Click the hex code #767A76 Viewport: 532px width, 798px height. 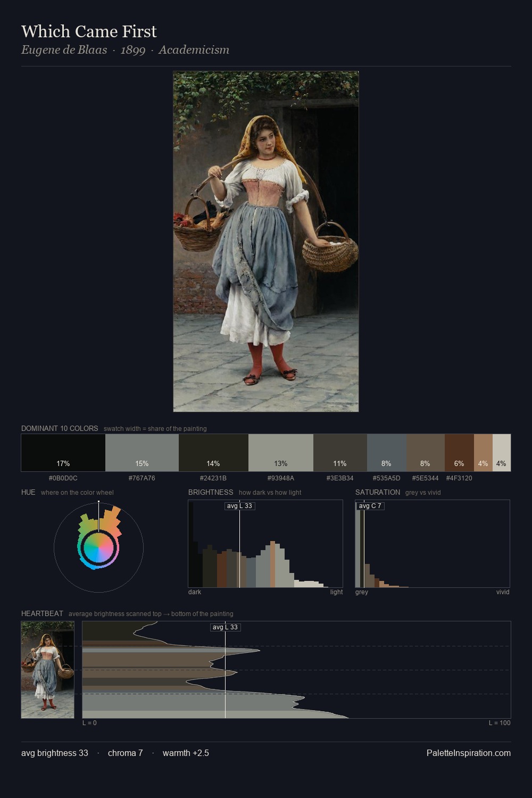coord(142,478)
